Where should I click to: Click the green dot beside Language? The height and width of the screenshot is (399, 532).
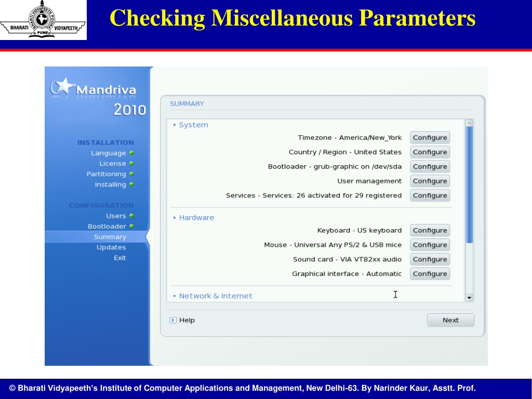pos(131,153)
